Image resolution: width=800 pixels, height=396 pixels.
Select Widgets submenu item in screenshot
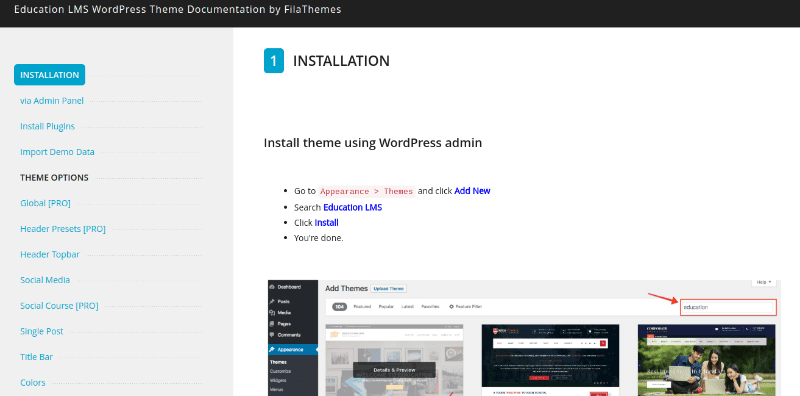coord(279,380)
